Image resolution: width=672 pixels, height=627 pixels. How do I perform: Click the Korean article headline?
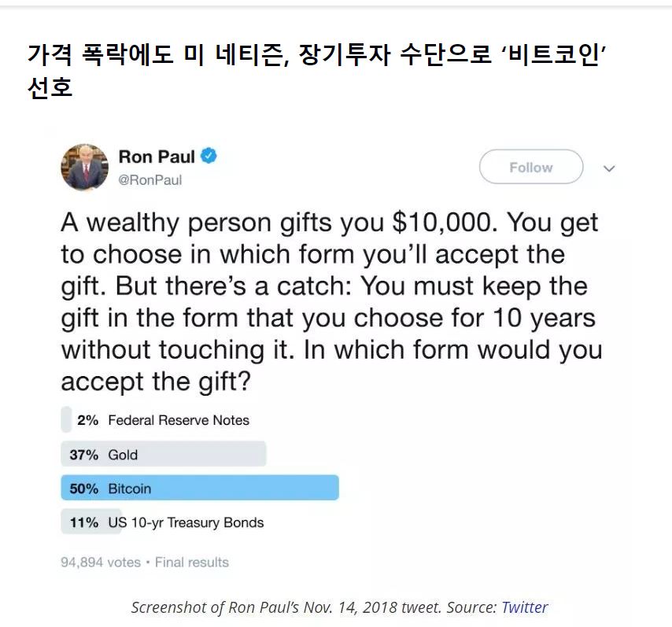[316, 71]
